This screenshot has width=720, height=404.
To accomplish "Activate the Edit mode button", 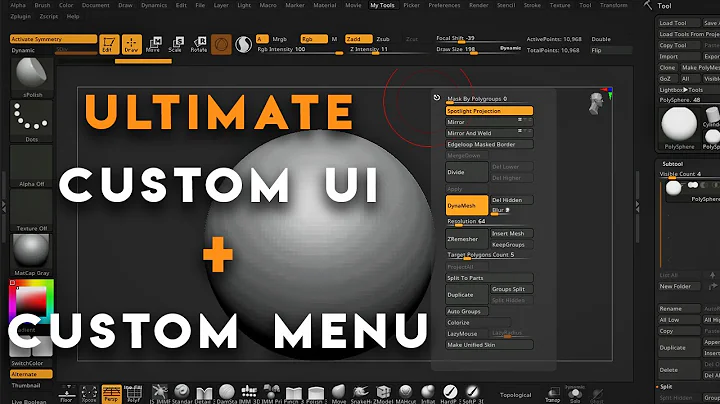I will (109, 45).
